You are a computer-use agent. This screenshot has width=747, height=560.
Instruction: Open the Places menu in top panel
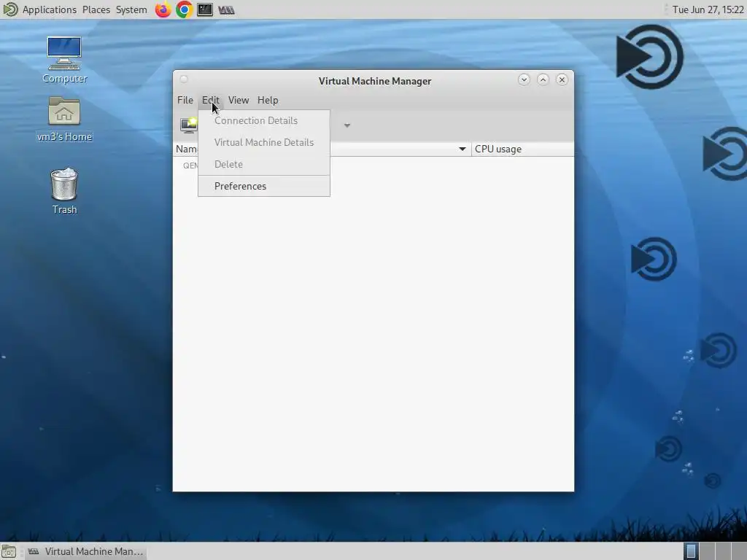pos(96,9)
